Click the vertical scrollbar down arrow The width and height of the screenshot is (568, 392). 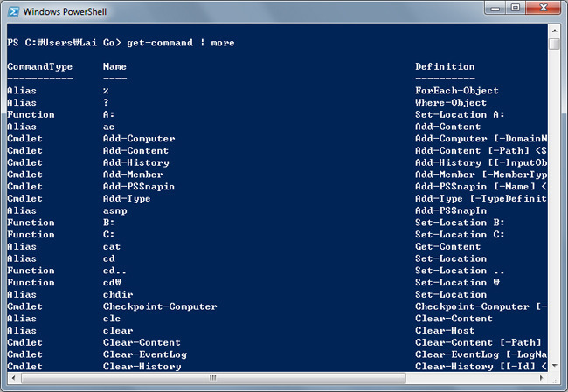click(x=554, y=366)
